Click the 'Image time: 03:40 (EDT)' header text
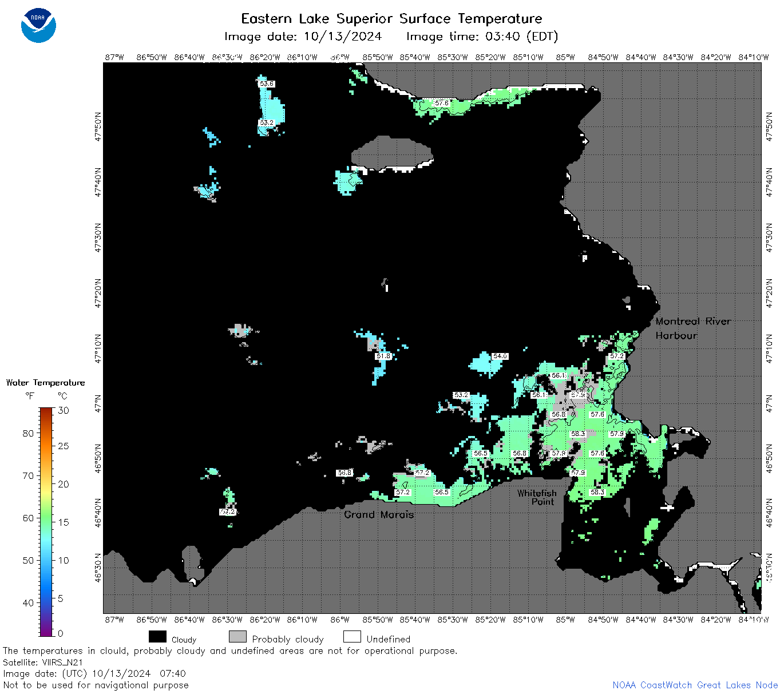Viewport: 784px width, 694px height. click(x=482, y=37)
